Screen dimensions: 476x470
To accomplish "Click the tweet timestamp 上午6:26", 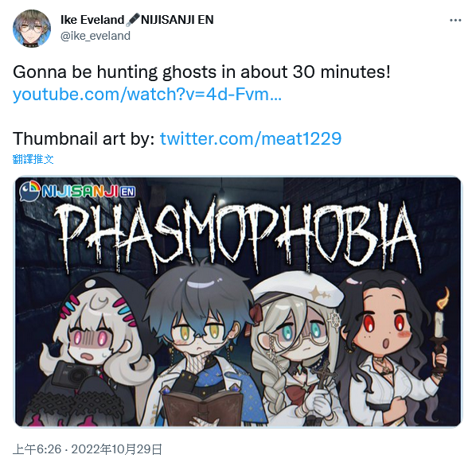I will 37,449.
